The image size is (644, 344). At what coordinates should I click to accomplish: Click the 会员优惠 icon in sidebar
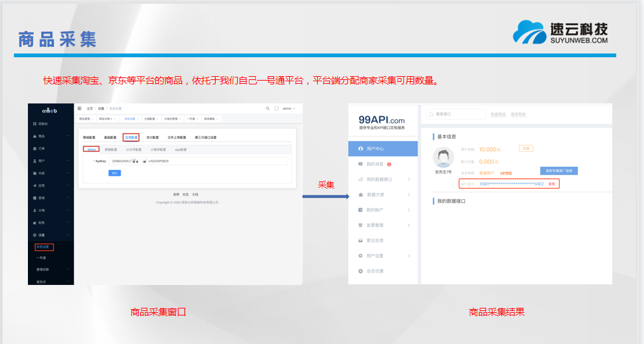click(360, 271)
